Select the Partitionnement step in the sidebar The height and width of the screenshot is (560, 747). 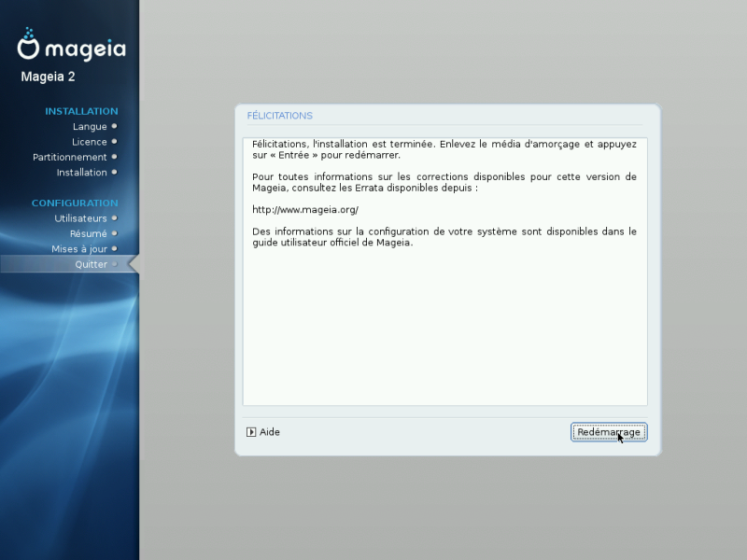69,157
